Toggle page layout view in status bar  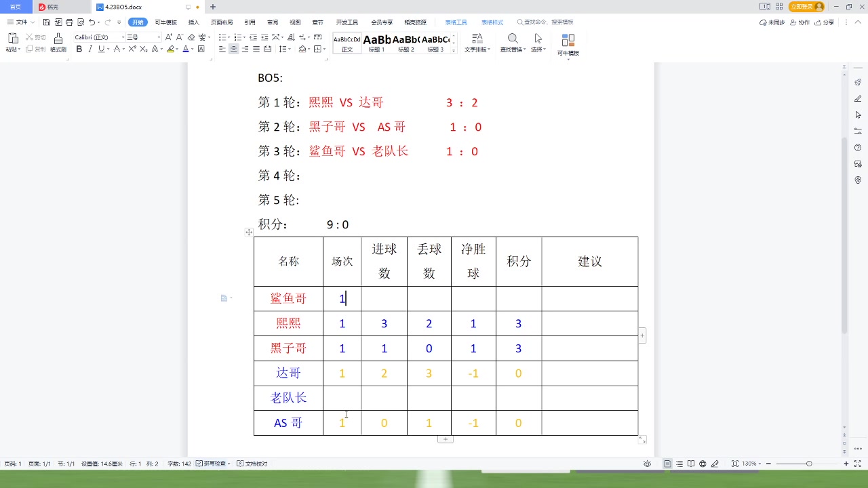coord(668,464)
